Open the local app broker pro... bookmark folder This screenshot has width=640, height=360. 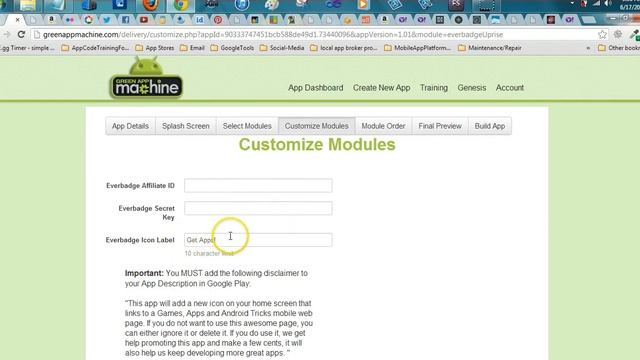344,48
